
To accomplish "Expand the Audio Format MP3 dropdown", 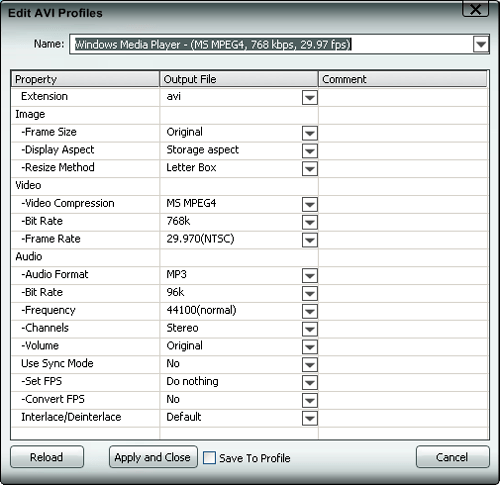I will click(x=310, y=276).
